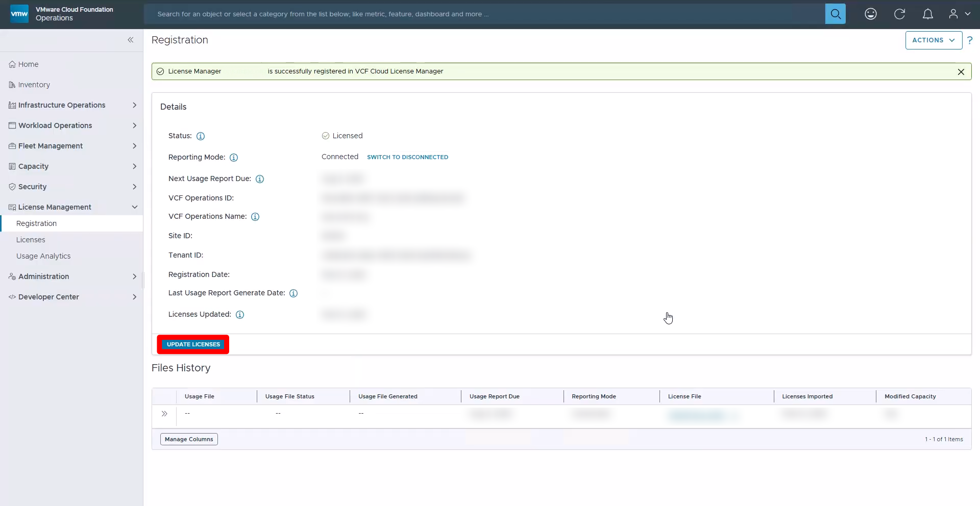Click Usage File Generated column header

point(388,396)
